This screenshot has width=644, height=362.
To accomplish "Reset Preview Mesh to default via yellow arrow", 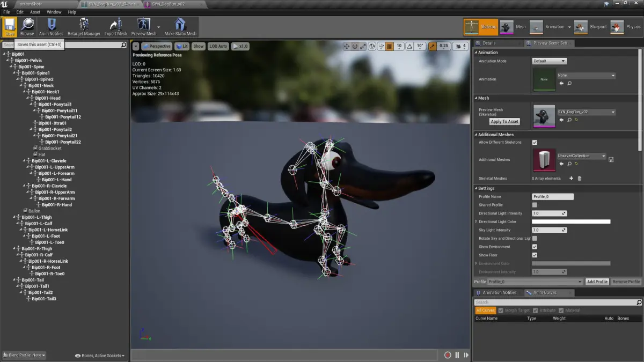I will [x=576, y=120].
